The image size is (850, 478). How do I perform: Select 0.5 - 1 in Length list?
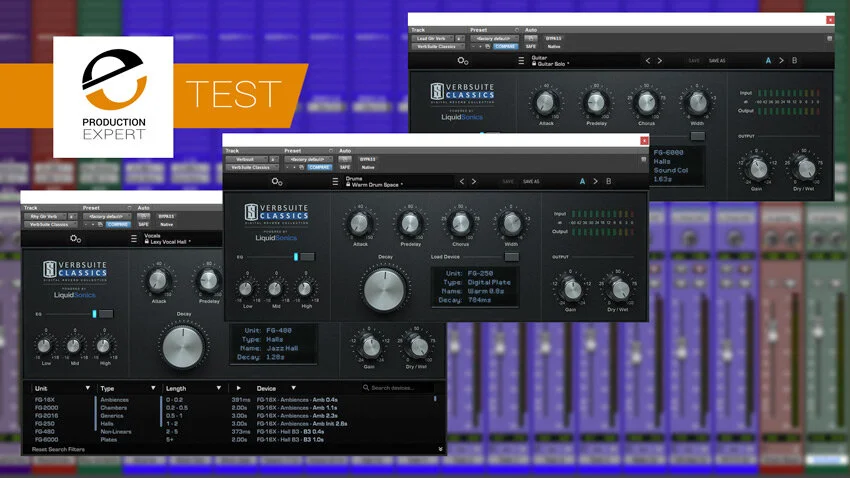click(x=174, y=416)
